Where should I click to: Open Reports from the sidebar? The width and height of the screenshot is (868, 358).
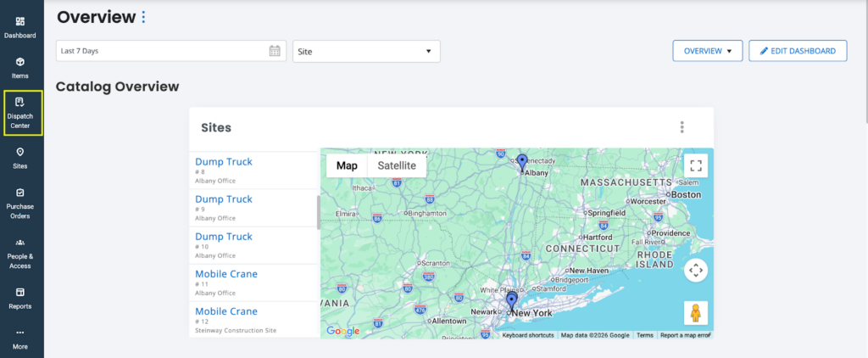click(20, 298)
